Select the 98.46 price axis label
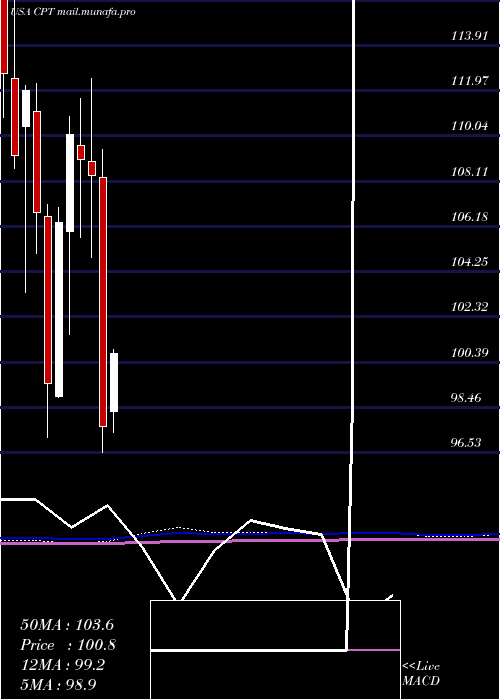 pyautogui.click(x=467, y=398)
